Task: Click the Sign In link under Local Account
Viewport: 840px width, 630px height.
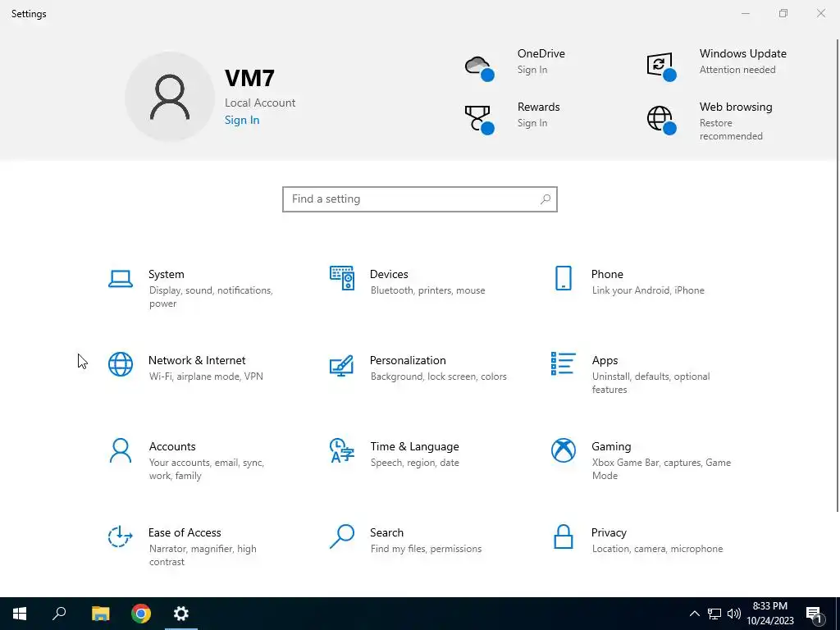Action: tap(242, 120)
